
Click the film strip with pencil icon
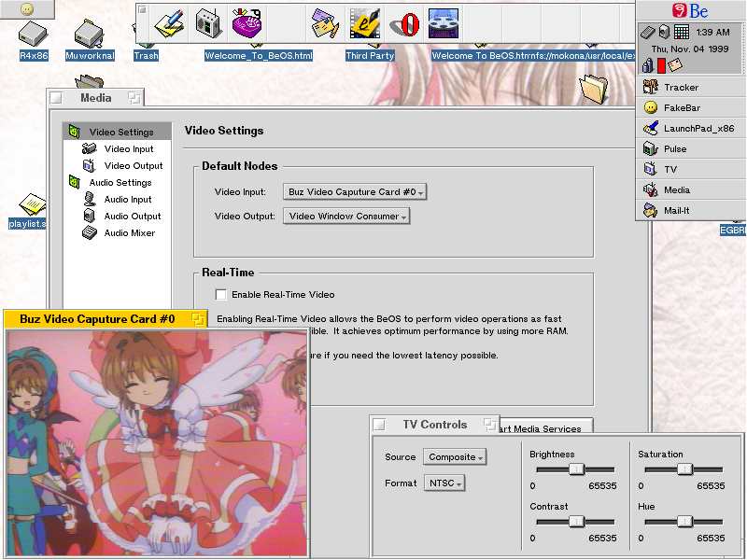click(364, 22)
